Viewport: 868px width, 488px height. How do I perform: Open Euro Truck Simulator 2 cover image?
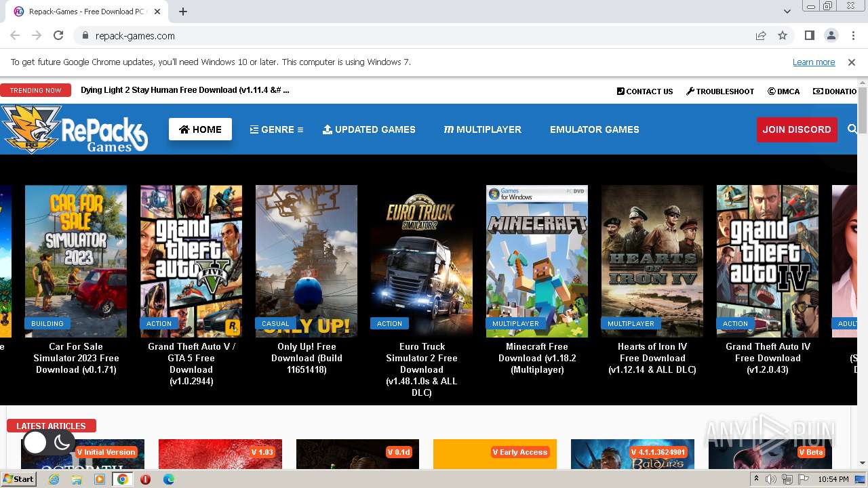pos(422,261)
